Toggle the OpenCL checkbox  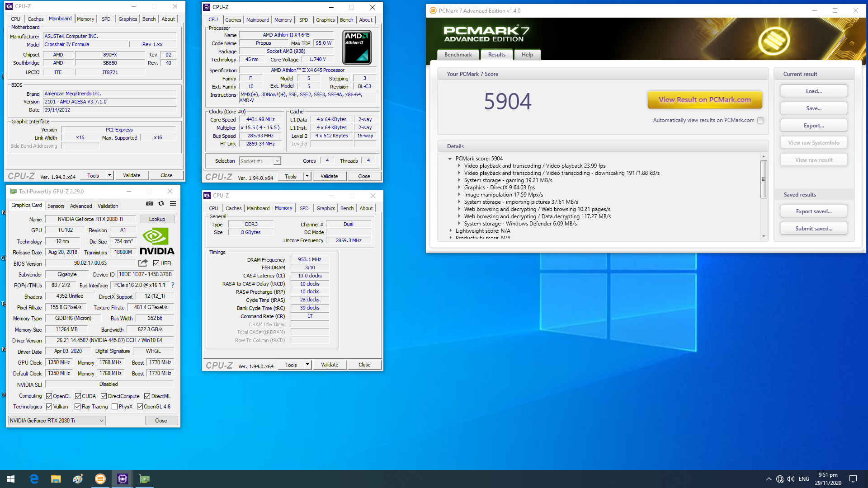(x=49, y=396)
